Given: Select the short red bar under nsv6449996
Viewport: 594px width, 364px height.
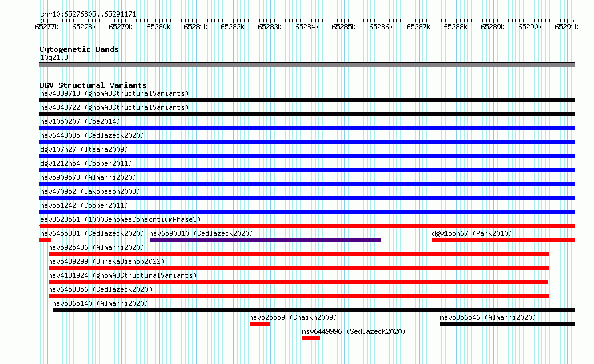Looking at the screenshot, I should click(x=311, y=338).
